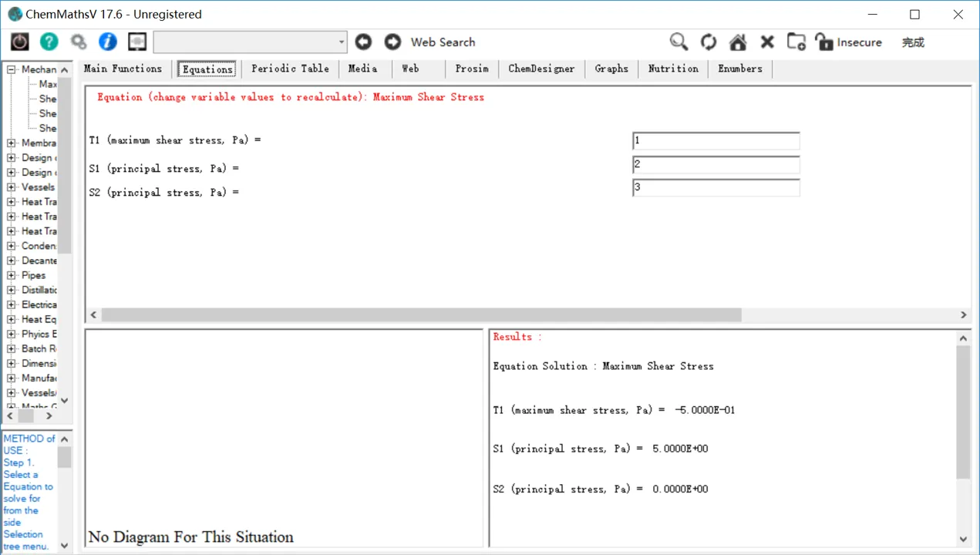The image size is (980, 555).
Task: Switch to the Periodic Table tab
Action: click(x=290, y=69)
